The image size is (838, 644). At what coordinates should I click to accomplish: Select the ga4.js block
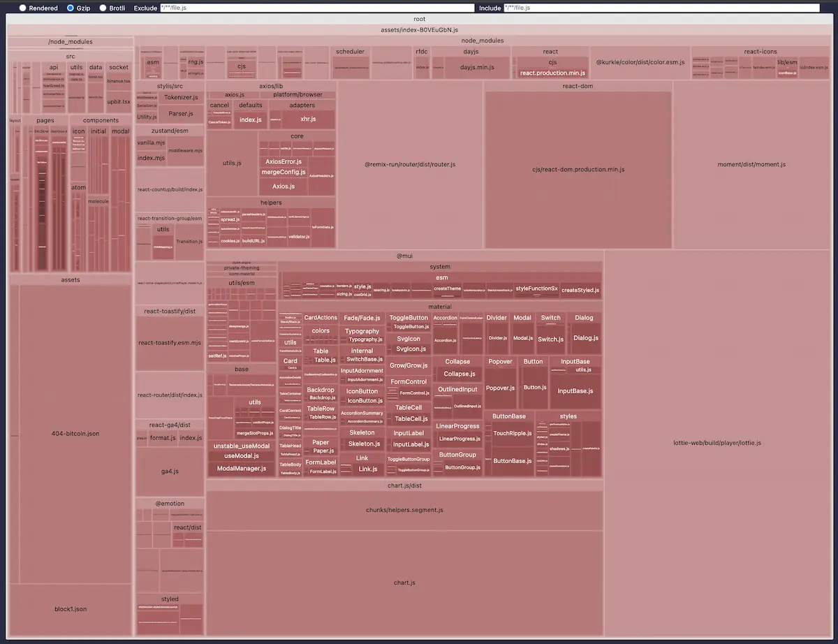[x=170, y=471]
